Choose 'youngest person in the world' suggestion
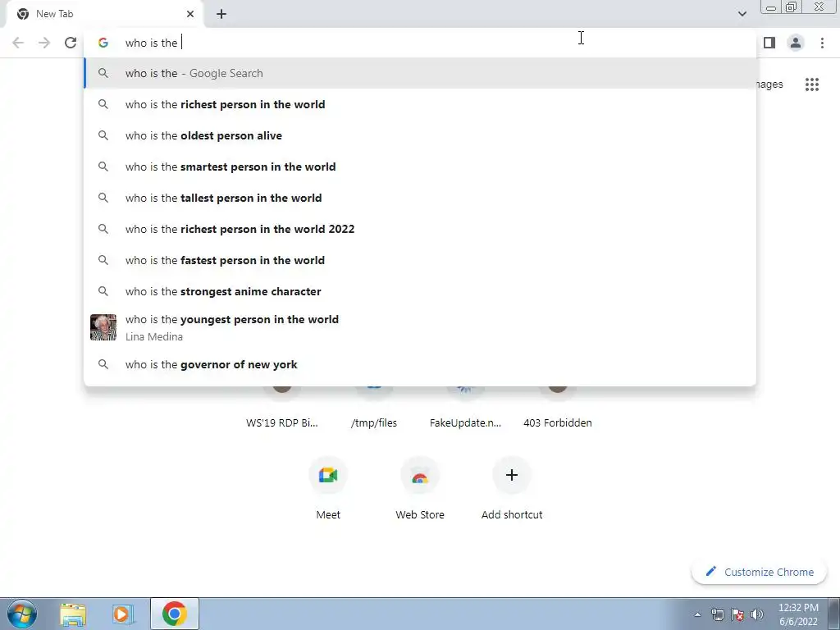 click(x=420, y=327)
